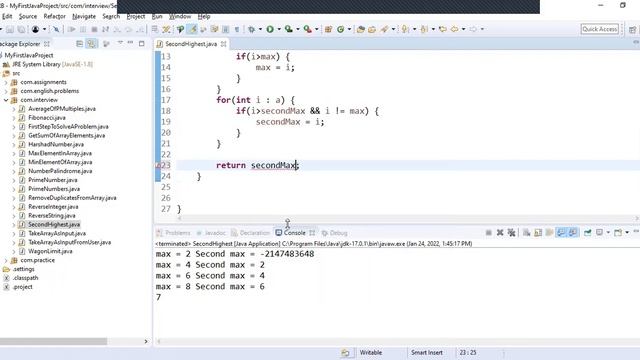
Task: Click the Package Explorer scroll right arrow
Action: [x=146, y=341]
